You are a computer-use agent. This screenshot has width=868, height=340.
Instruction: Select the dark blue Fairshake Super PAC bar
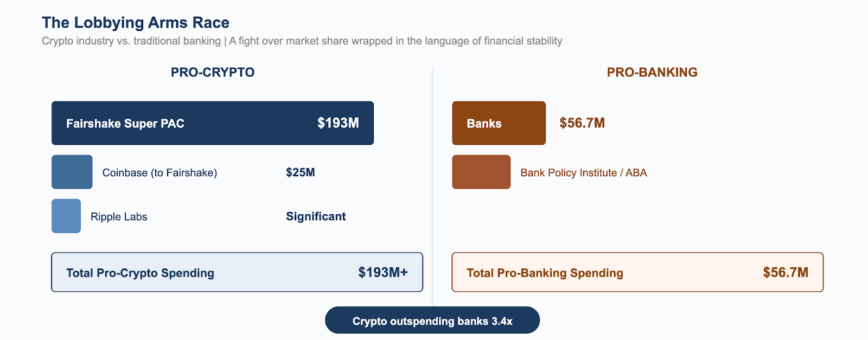(212, 123)
